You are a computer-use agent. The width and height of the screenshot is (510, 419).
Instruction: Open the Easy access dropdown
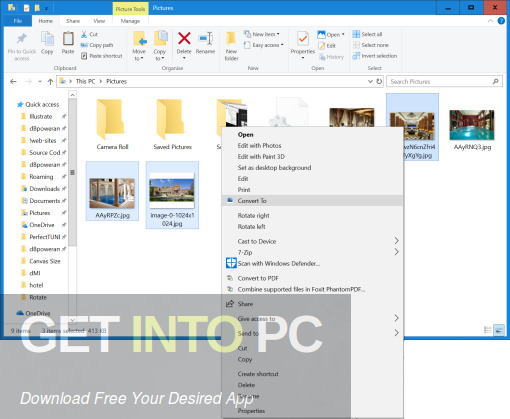[264, 45]
